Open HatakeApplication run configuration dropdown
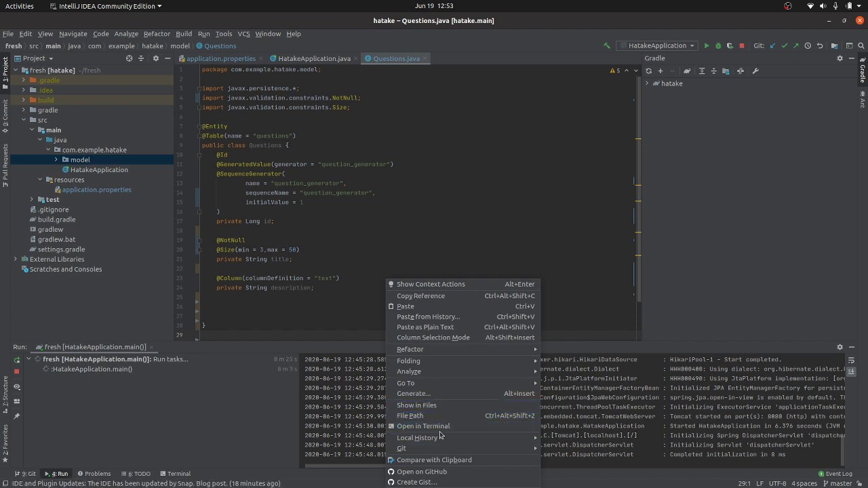The image size is (868, 488). point(657,45)
